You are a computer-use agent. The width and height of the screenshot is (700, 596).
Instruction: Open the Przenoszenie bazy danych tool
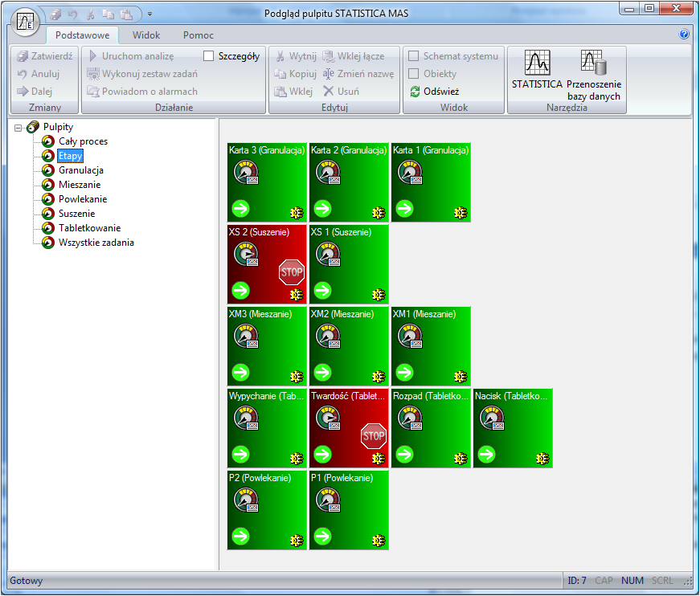594,75
